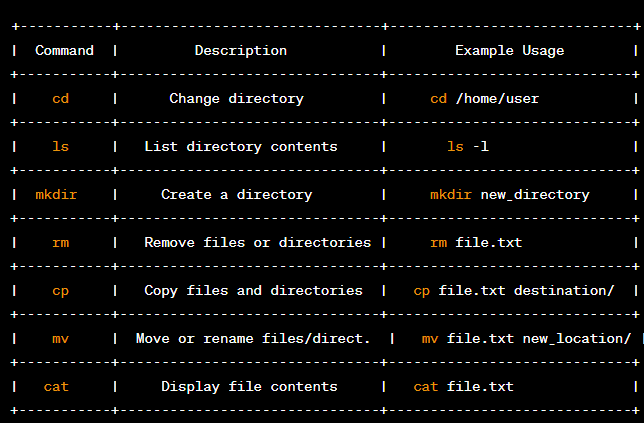644x423 pixels.
Task: Select the orange cd command cell
Action: coord(60,99)
